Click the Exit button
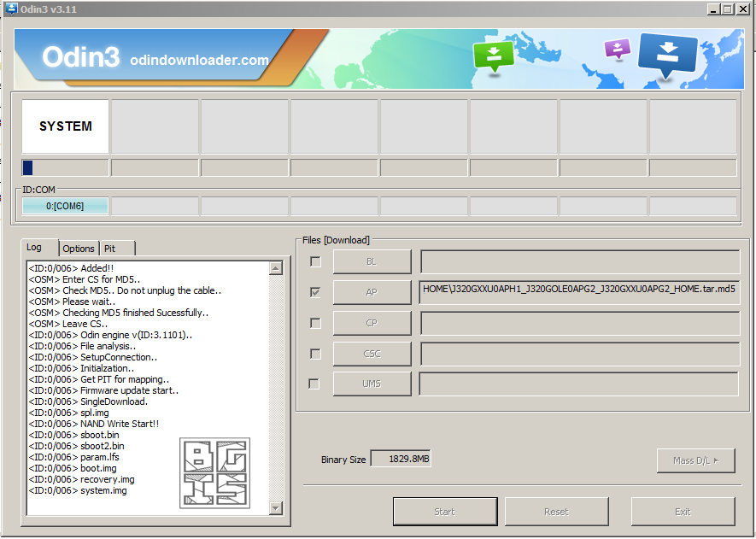 [683, 512]
